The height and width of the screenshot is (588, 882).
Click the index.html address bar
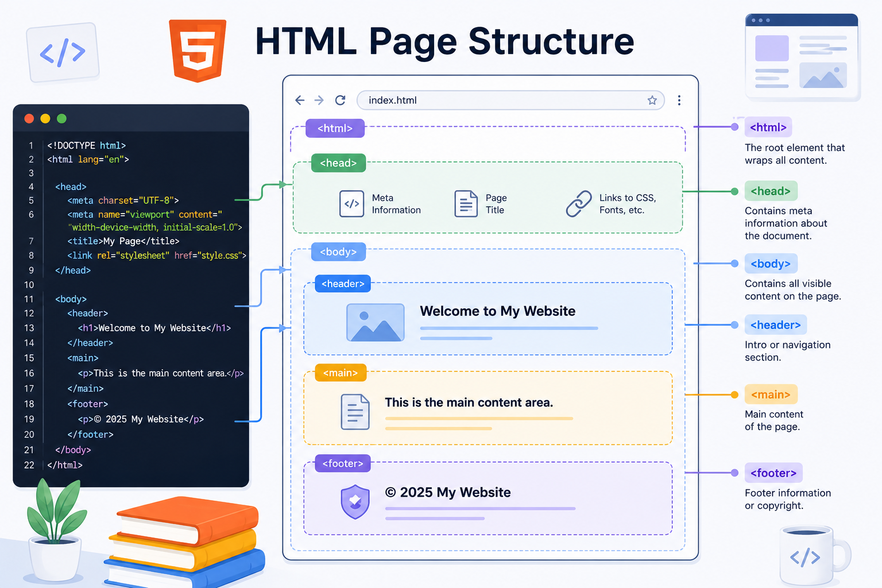pyautogui.click(x=510, y=100)
